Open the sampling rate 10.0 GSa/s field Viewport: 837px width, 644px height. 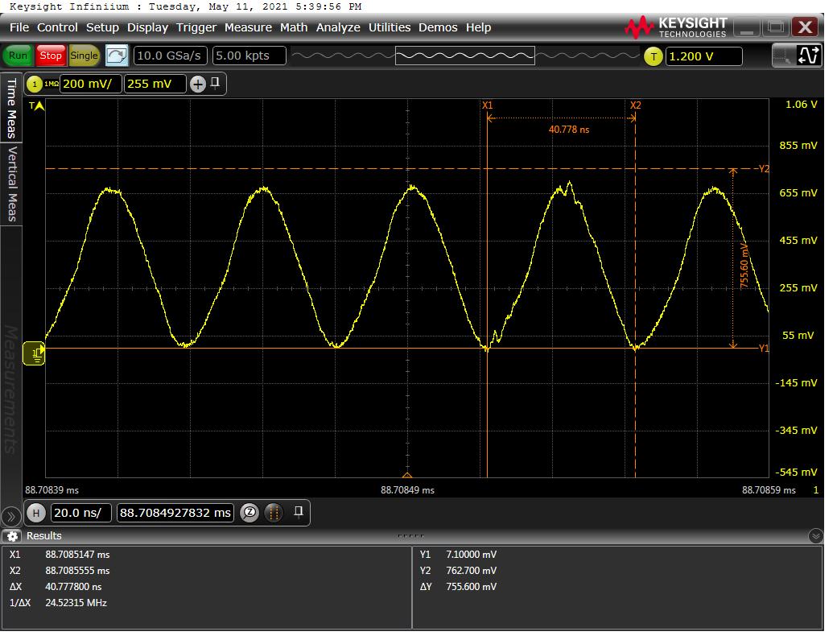pos(171,56)
